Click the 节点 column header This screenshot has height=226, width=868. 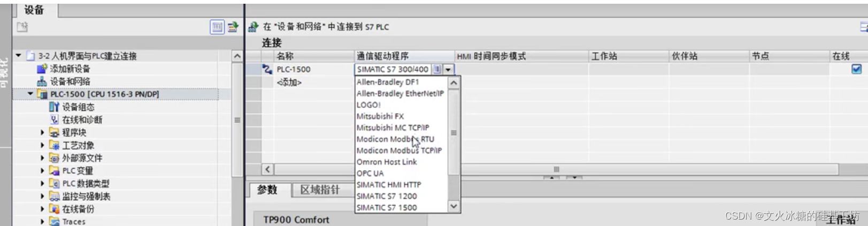pos(789,56)
